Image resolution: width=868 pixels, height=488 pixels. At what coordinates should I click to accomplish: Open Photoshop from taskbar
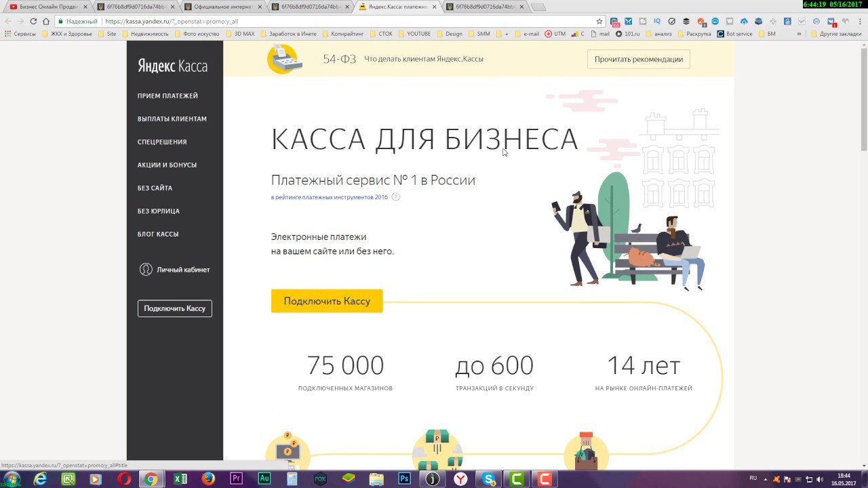(405, 479)
